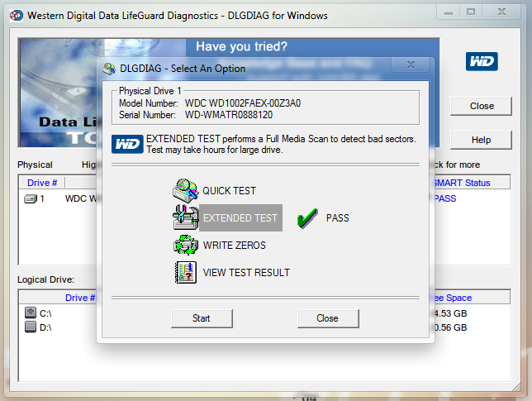Click Close button in the main window
This screenshot has height=401, width=532.
481,107
